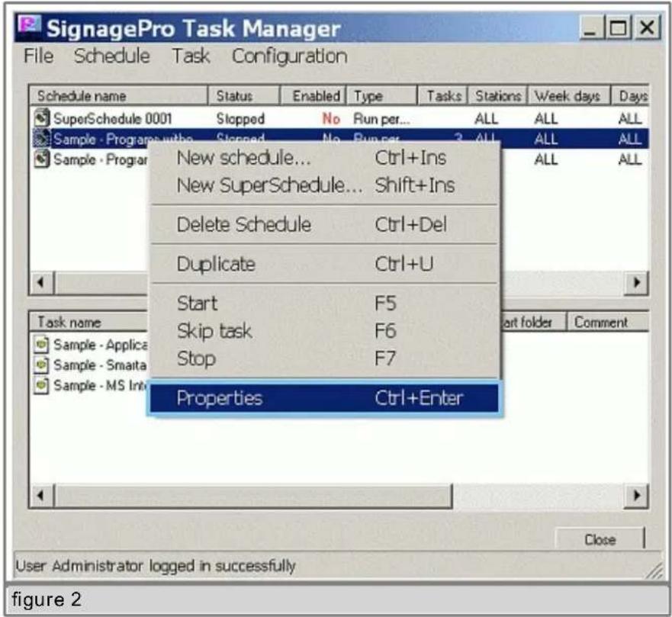672x617 pixels.
Task: Select the third row 'Sample - Progra' schedule
Action: pyautogui.click(x=100, y=160)
